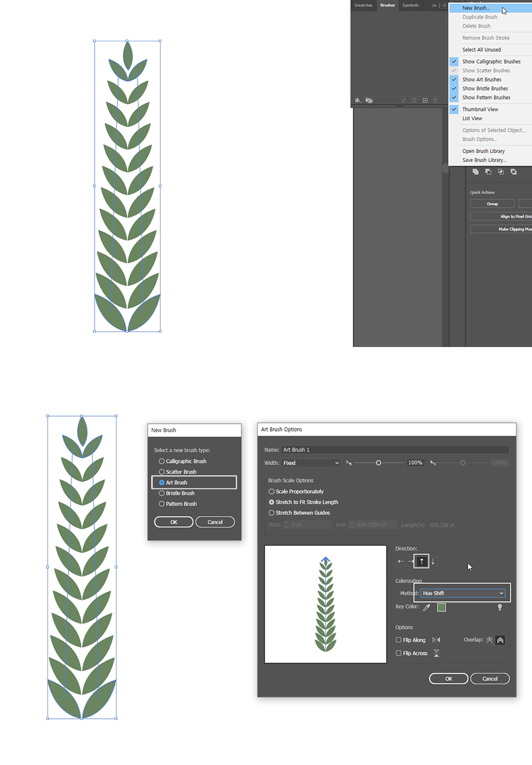
Task: Select the Bristle Brush radio option
Action: [x=162, y=493]
